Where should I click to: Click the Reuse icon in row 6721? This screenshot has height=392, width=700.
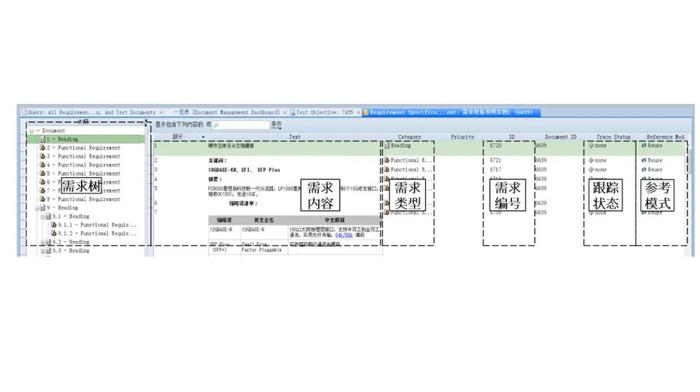click(644, 160)
